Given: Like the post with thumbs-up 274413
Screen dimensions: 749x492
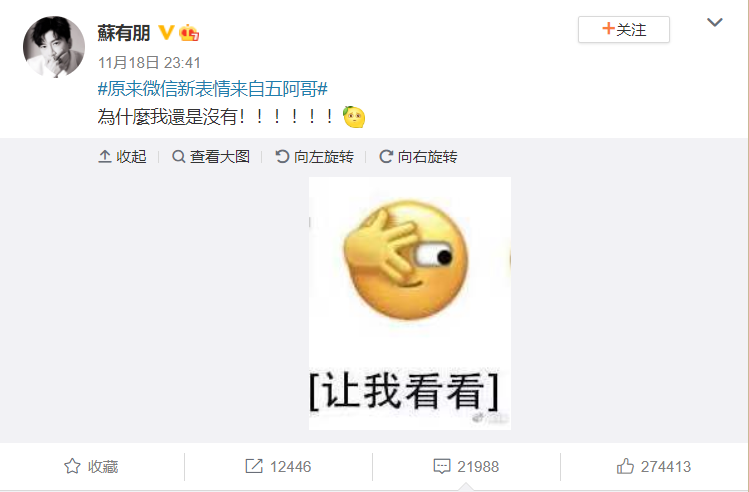Looking at the screenshot, I should (653, 466).
